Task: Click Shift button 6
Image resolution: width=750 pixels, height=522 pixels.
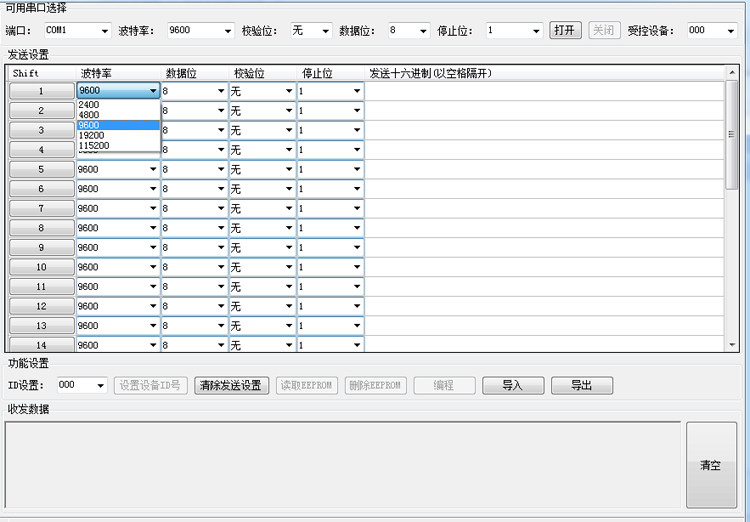Action: (x=42, y=189)
